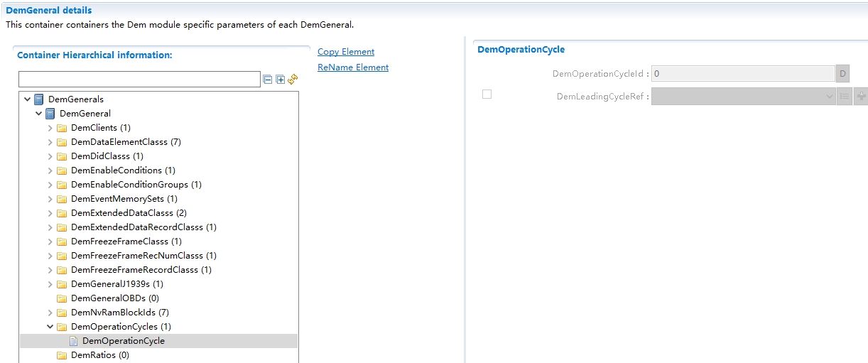
Task: Click the D default button for DemOperationCycleId
Action: [x=842, y=74]
